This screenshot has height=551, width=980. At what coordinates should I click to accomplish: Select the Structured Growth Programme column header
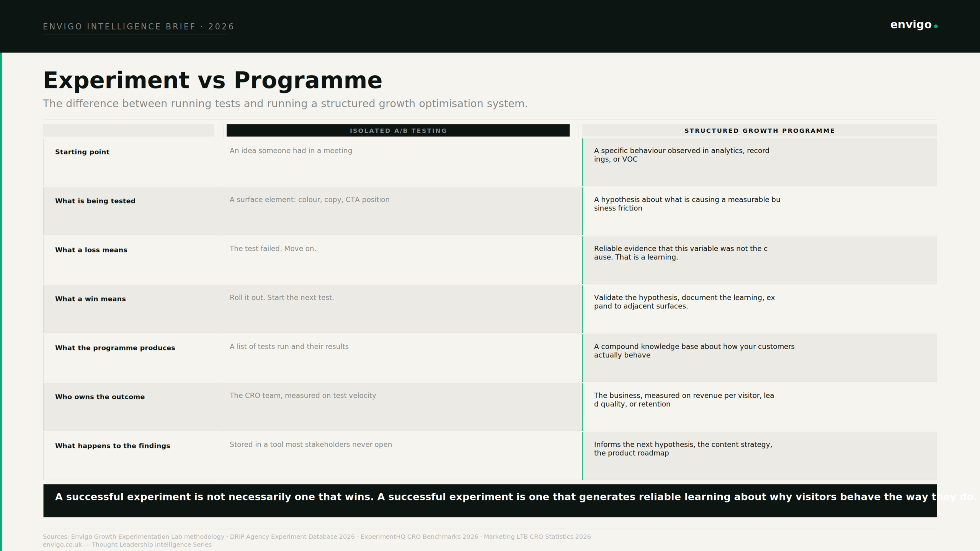point(759,130)
